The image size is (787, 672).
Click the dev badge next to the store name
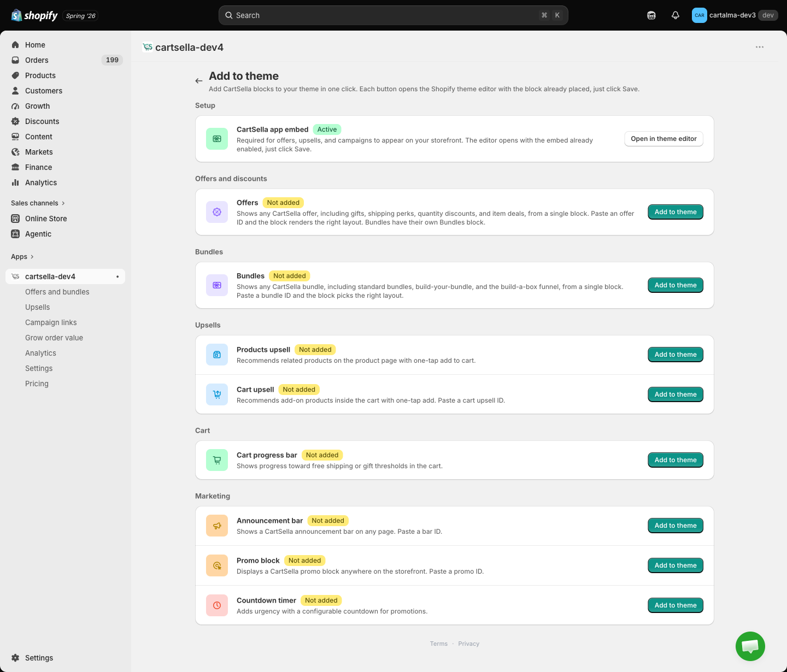(768, 15)
